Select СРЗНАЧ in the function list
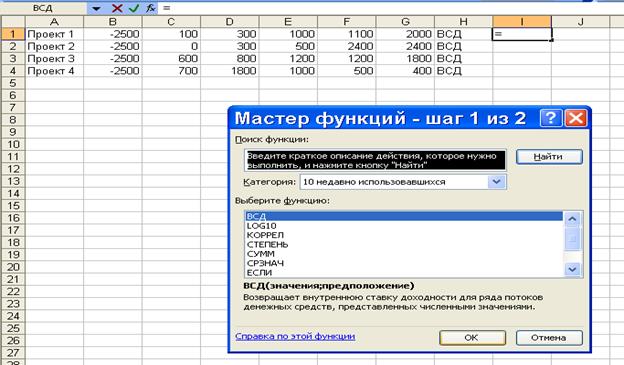624x365 pixels. tap(404, 264)
